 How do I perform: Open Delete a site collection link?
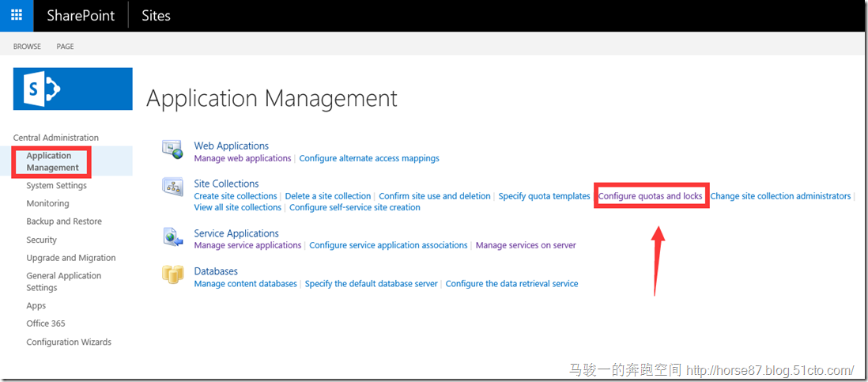(328, 196)
